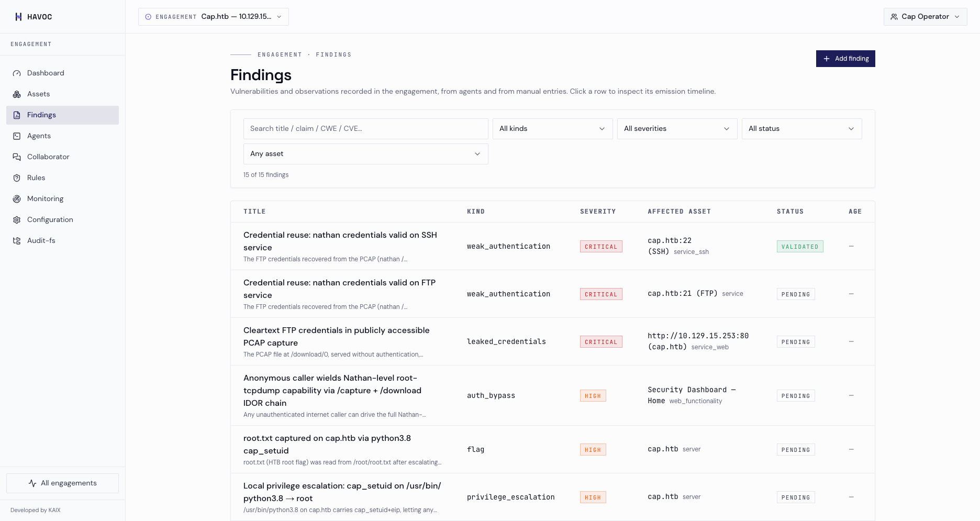Image resolution: width=980 pixels, height=521 pixels.
Task: Open the Cleartext FTP credentials finding row
Action: (552, 341)
